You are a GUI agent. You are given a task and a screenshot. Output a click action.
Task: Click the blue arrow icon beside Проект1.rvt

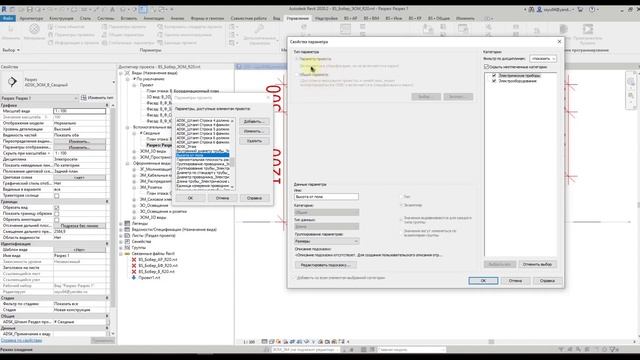pos(134,278)
